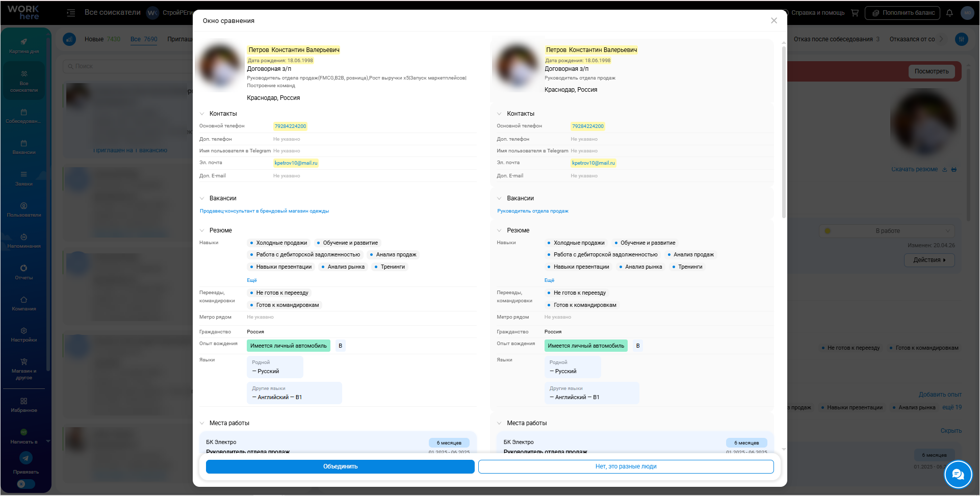
Task: Open the shopping cart icon in the header
Action: tap(855, 13)
